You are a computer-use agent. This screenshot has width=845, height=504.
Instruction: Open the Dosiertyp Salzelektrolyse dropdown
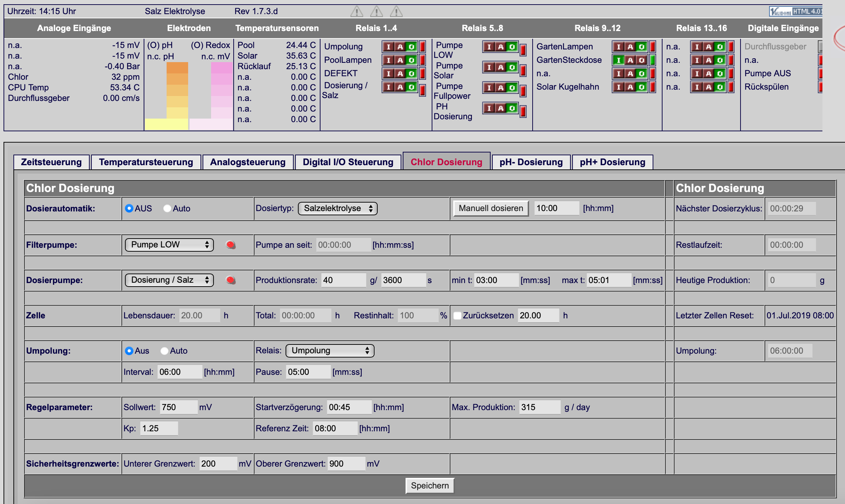point(338,208)
